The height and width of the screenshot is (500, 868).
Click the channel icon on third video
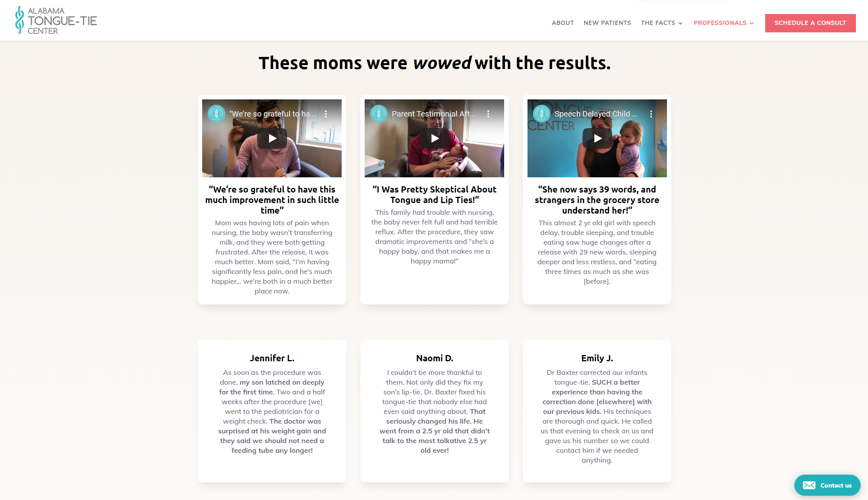(541, 113)
